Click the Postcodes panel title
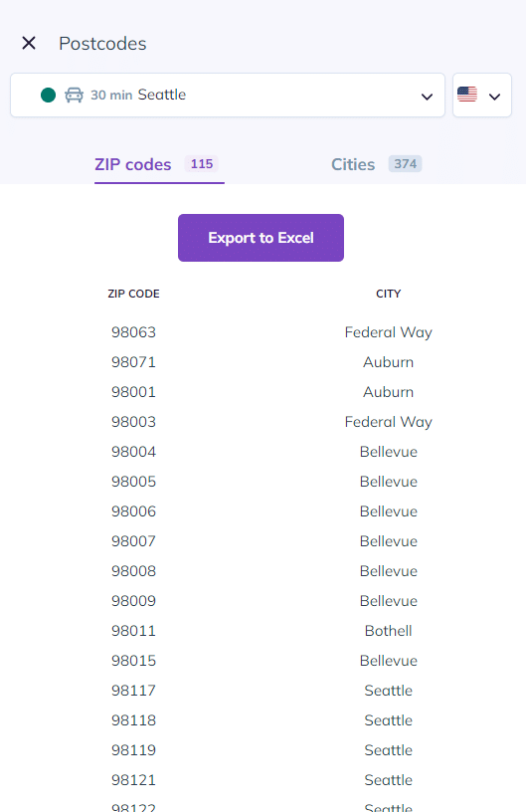This screenshot has height=812, width=526. click(x=102, y=44)
